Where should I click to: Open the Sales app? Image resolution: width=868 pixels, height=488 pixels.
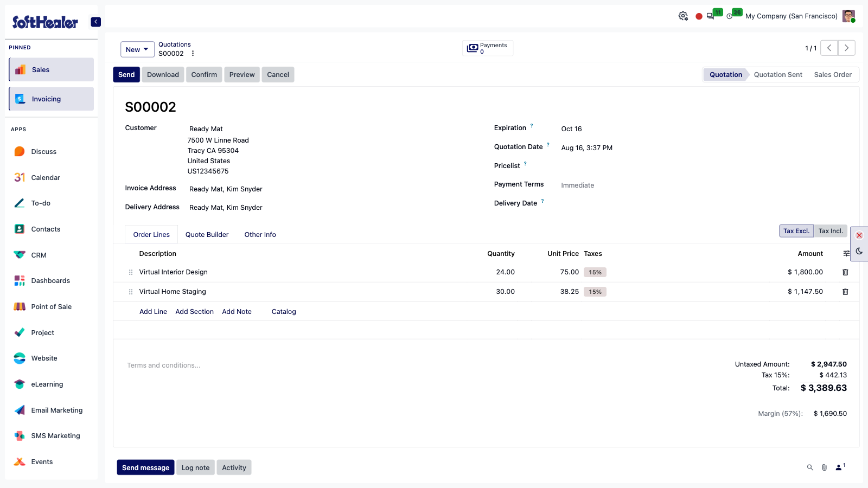(x=52, y=69)
